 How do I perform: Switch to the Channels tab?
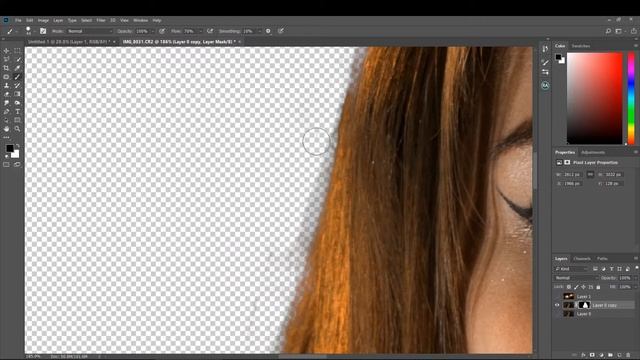tap(582, 258)
